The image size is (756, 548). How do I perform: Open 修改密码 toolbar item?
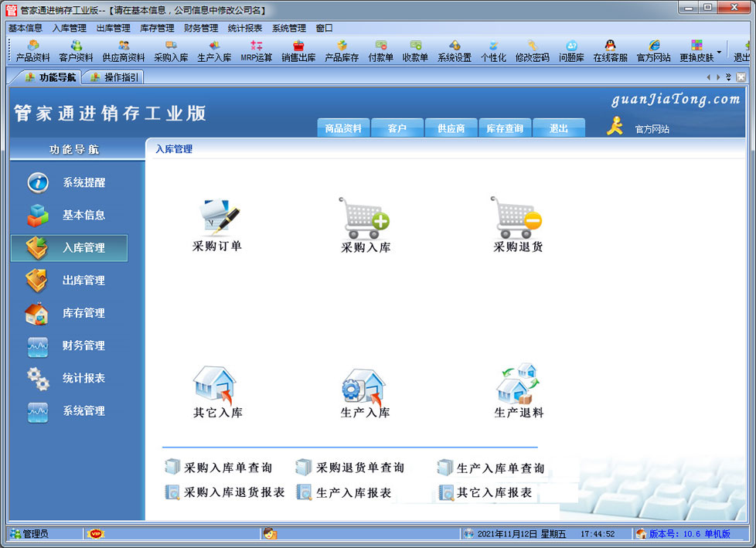532,52
